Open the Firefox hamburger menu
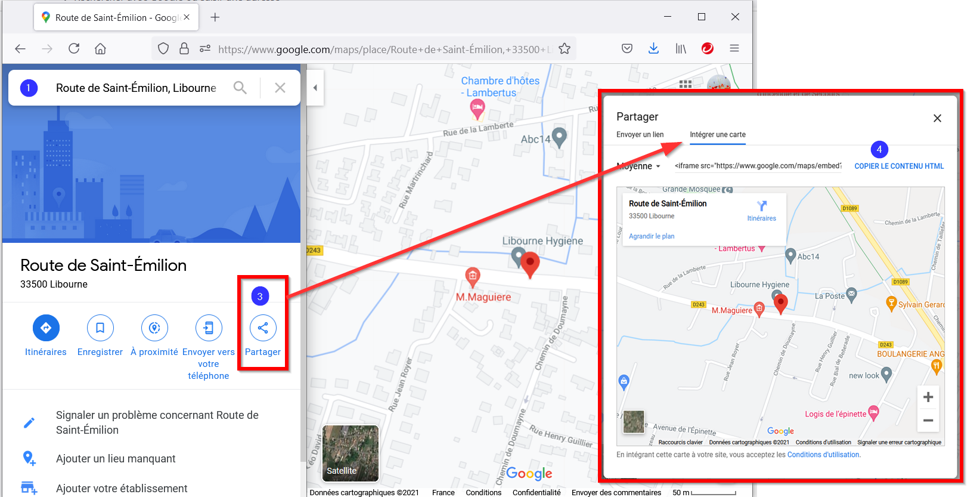This screenshot has height=497, width=980. click(x=734, y=49)
